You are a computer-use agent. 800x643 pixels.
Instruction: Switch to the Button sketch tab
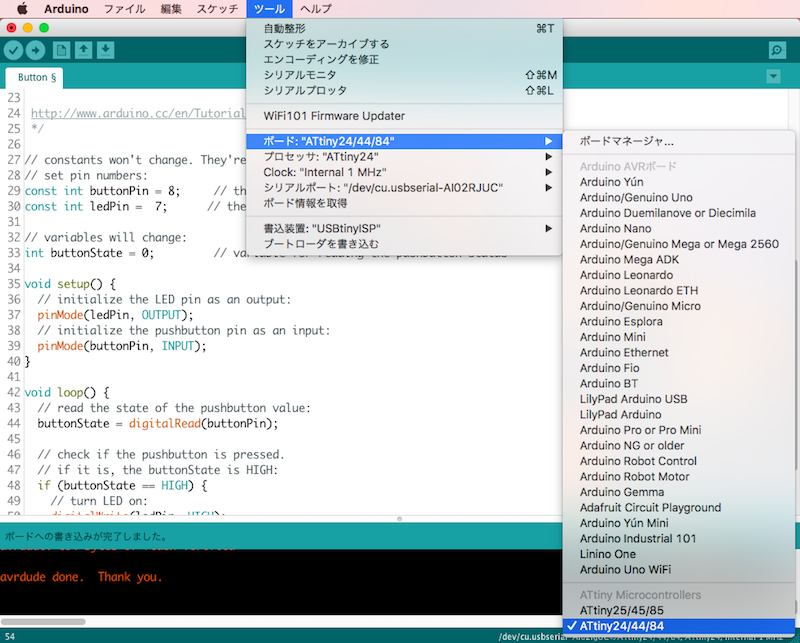pos(34,78)
